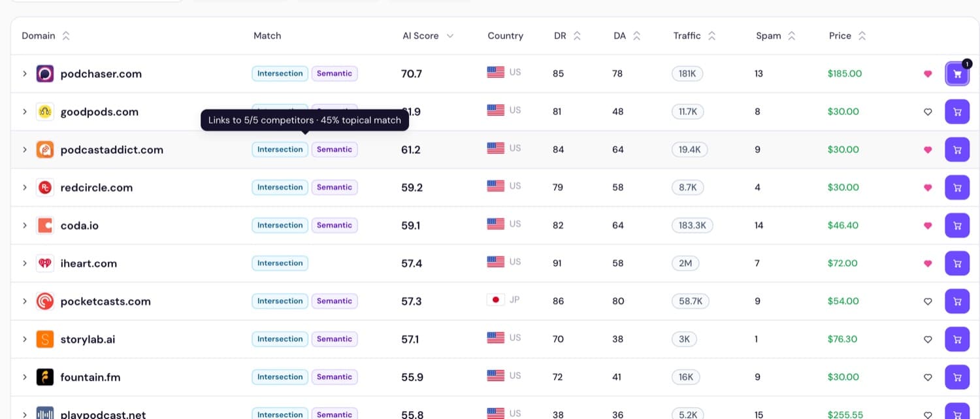This screenshot has height=419, width=980.
Task: Click the 2M traffic badge
Action: (x=685, y=263)
